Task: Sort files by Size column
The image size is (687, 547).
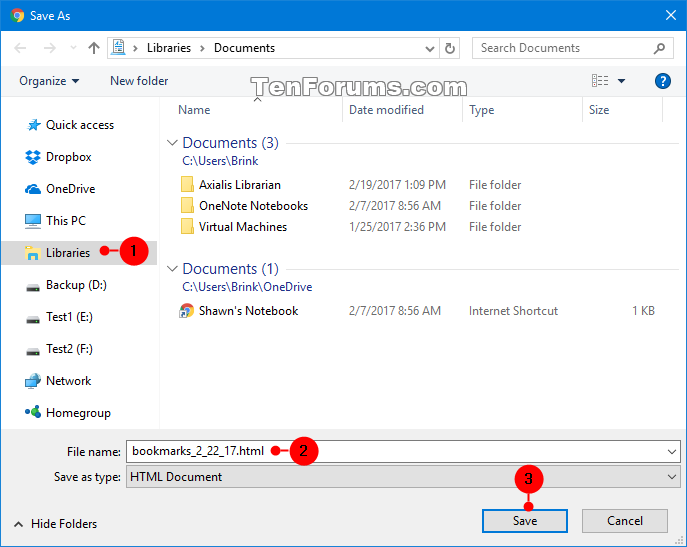Action: pyautogui.click(x=599, y=110)
